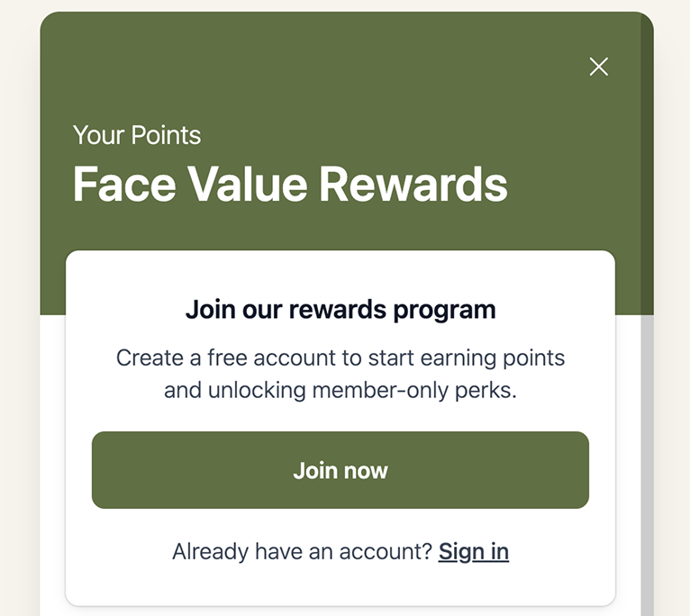Click the panel's vertical scrollbar track
Viewport: 690px width, 616px height.
(x=647, y=450)
